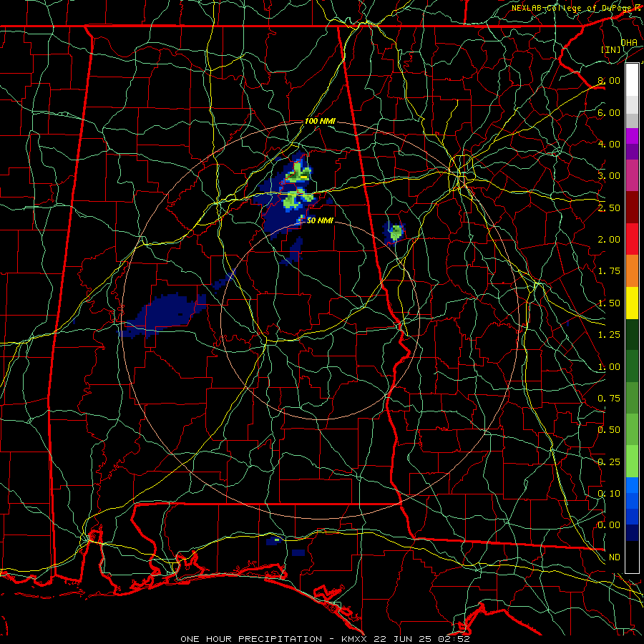
Task: Click the '2.50' legend value
Action: [609, 208]
